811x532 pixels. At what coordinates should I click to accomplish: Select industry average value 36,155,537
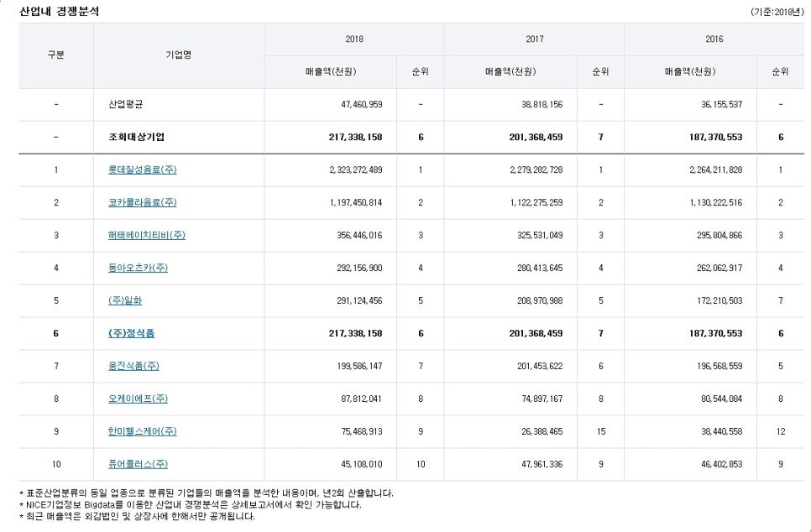tap(721, 104)
